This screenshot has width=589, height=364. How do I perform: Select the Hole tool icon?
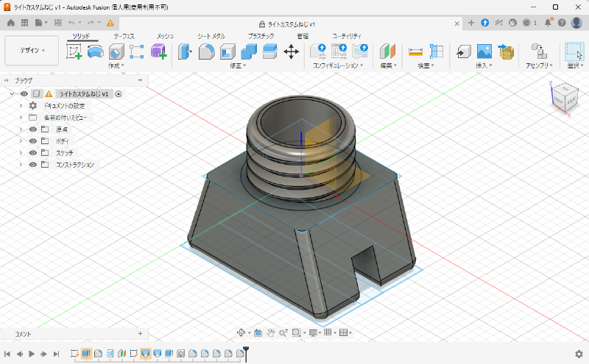(116, 51)
